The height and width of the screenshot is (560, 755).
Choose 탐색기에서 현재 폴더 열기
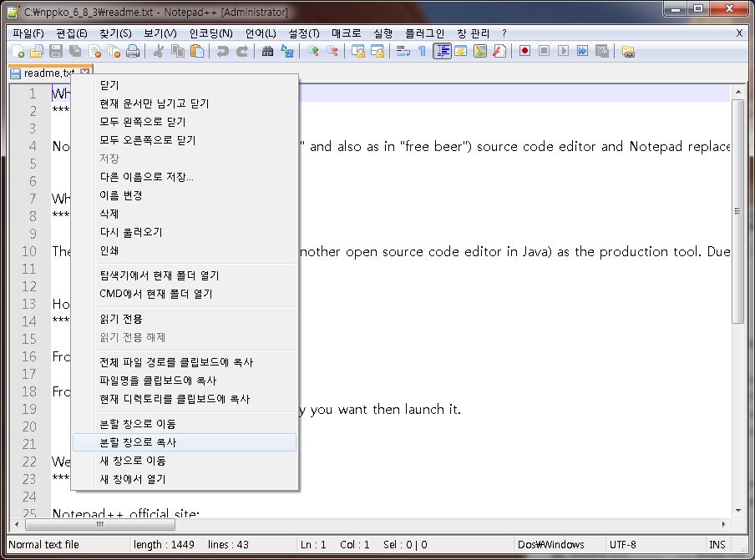[x=185, y=275]
